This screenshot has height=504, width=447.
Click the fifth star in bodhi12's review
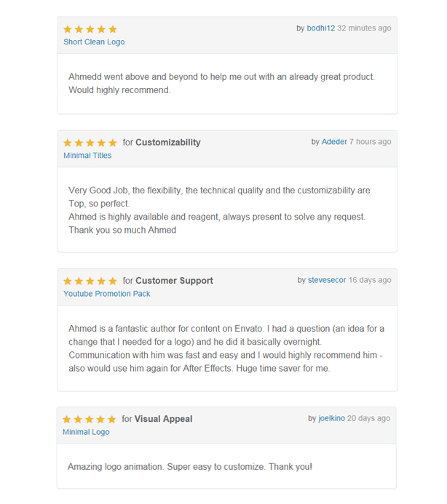(x=112, y=30)
